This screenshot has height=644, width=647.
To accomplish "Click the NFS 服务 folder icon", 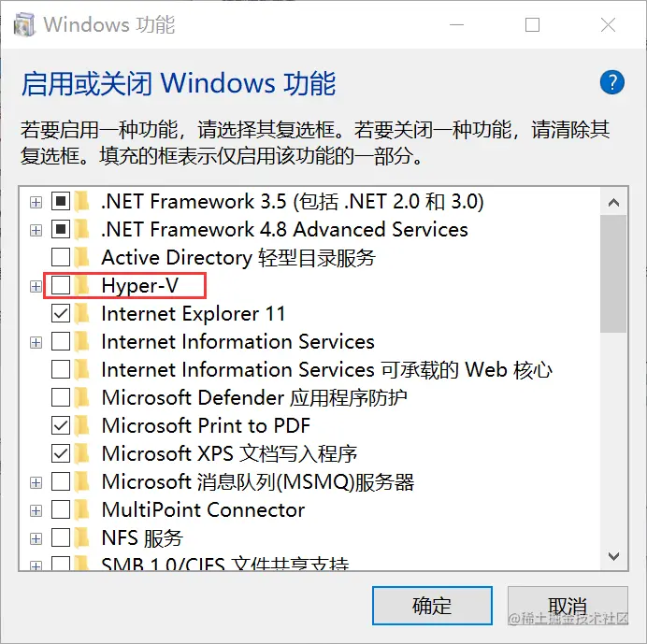I will [83, 537].
